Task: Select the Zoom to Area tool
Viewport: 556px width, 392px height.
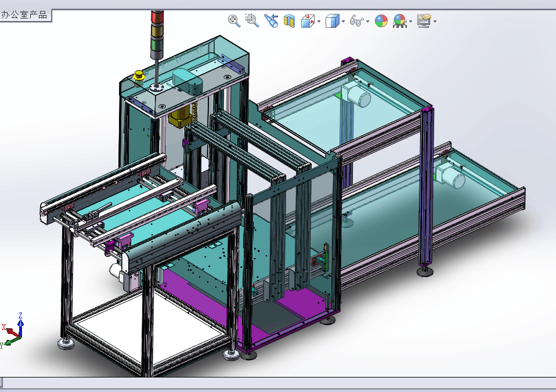Action: pos(252,20)
